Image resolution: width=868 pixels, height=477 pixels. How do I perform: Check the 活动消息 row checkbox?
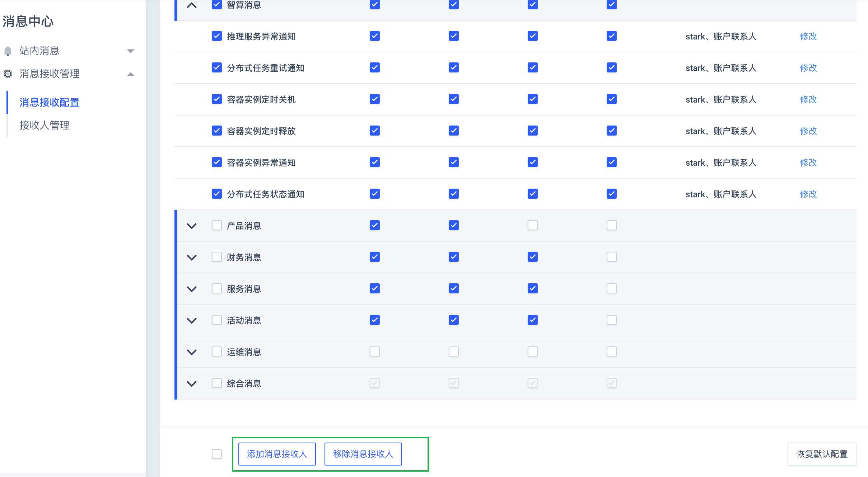click(x=217, y=320)
